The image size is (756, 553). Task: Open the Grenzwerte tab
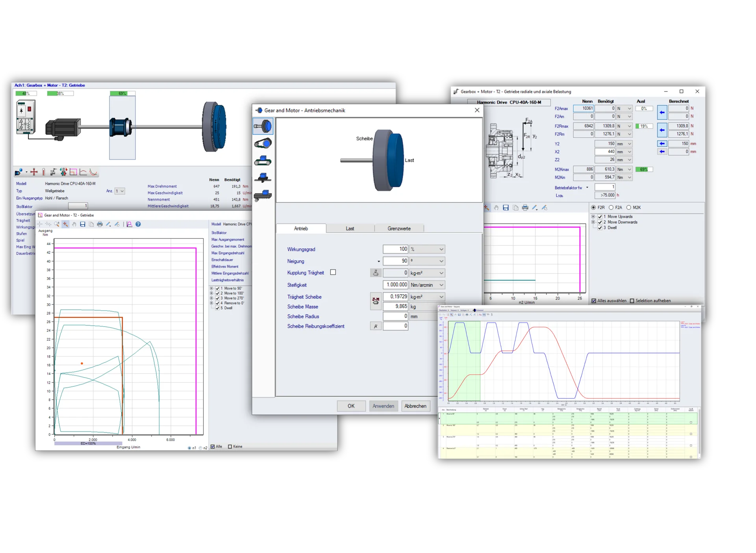coord(399,229)
